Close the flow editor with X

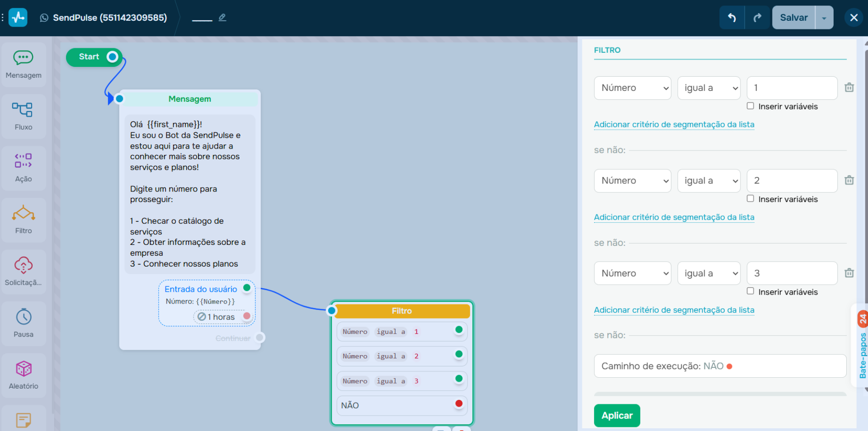pos(854,18)
